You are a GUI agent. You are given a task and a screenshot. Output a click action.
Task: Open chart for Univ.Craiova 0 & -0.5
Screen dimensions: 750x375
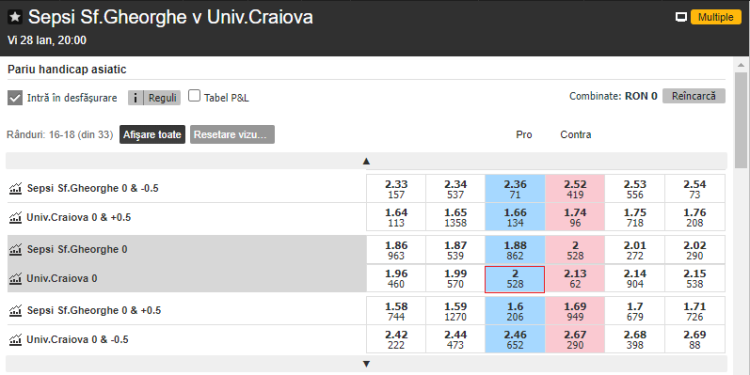click(16, 340)
